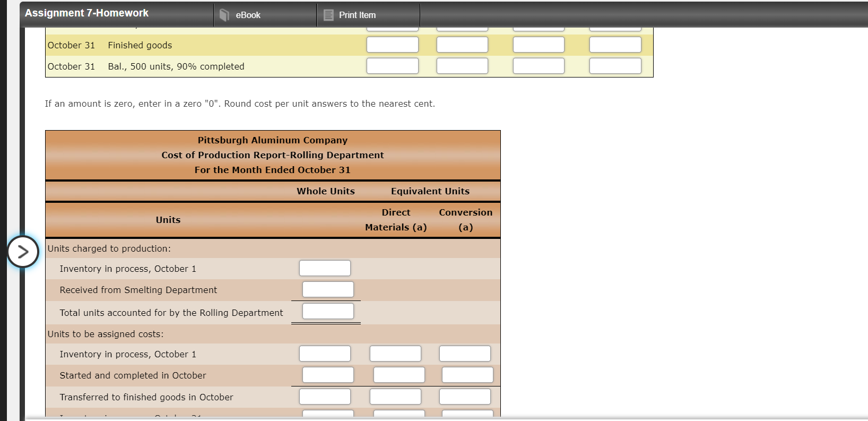Click the rounding instruction text
868x421 pixels.
[240, 104]
